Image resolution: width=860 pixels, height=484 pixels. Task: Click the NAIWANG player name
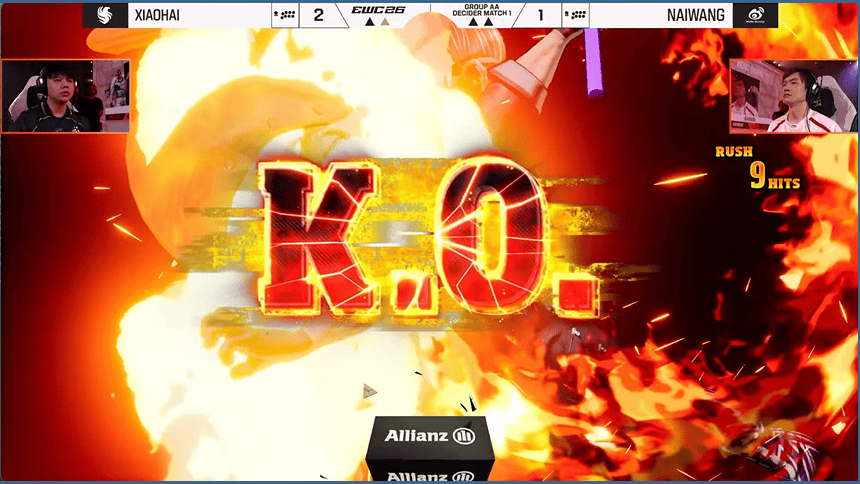pyautogui.click(x=695, y=15)
